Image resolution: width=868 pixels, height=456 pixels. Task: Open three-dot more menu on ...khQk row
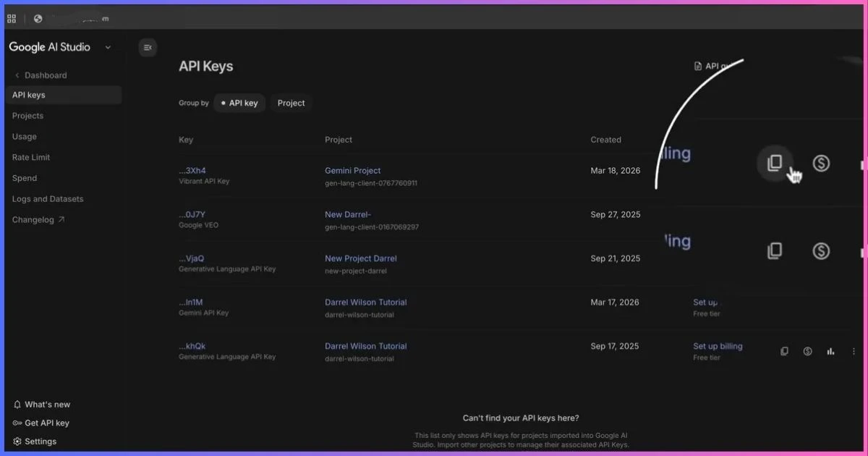point(854,351)
